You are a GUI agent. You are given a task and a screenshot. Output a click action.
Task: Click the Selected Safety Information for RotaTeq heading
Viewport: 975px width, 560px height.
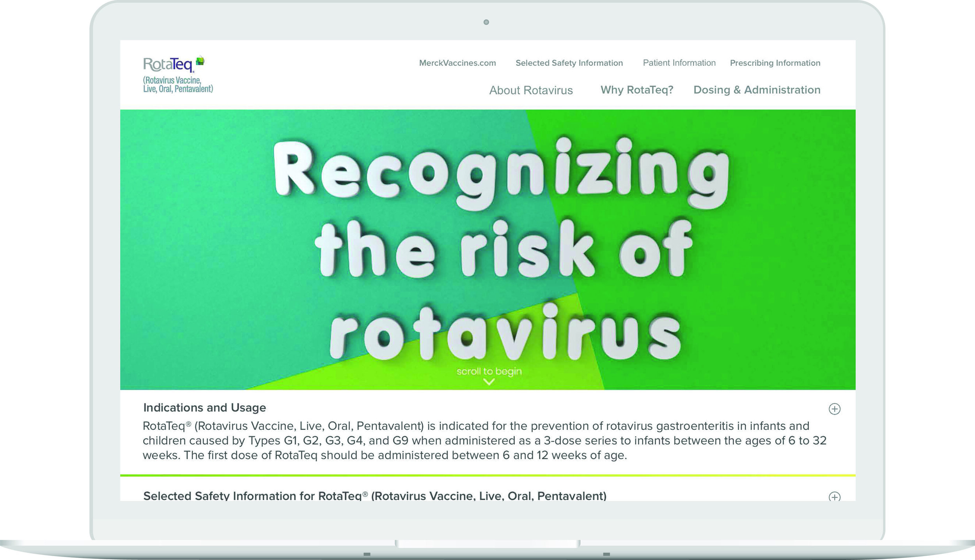[x=375, y=496]
